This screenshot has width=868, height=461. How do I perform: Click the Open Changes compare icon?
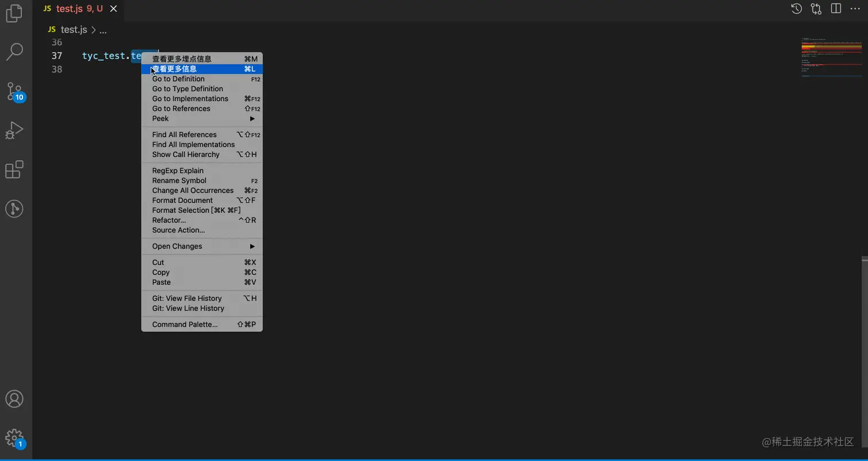[816, 9]
